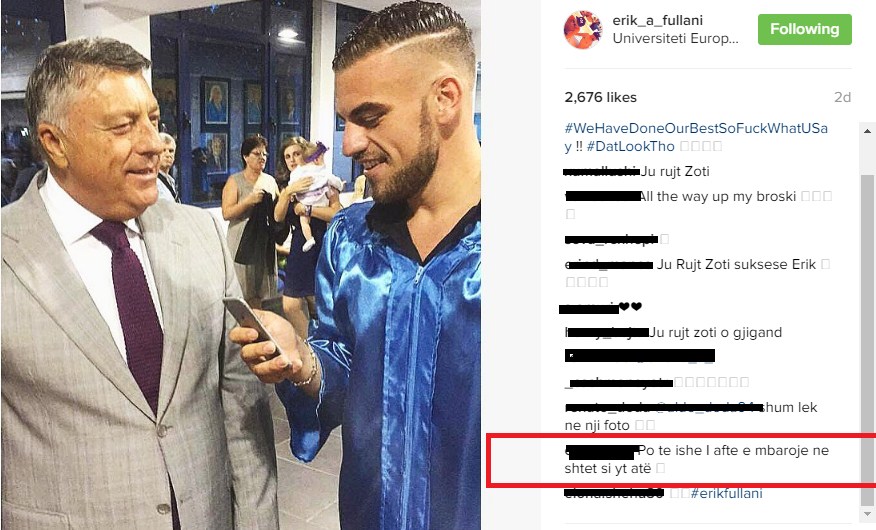Open the erik_a_fullani username link

click(x=658, y=21)
